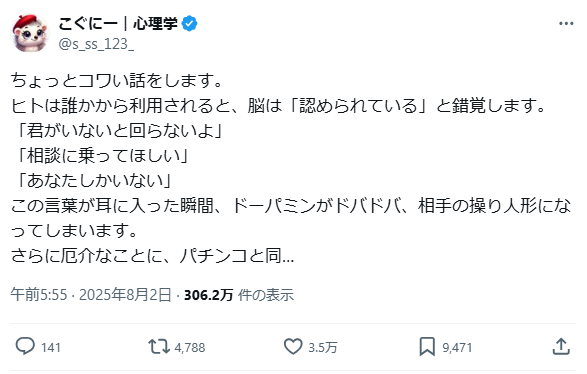Open the こぐにー｜心理学 display name
Viewport: 587px width, 374px height.
118,24
